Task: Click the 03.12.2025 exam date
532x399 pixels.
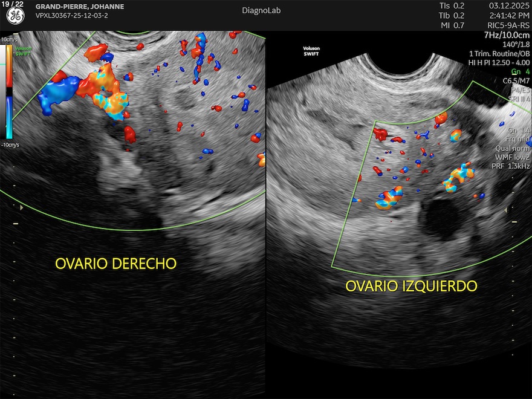Action: [509, 6]
